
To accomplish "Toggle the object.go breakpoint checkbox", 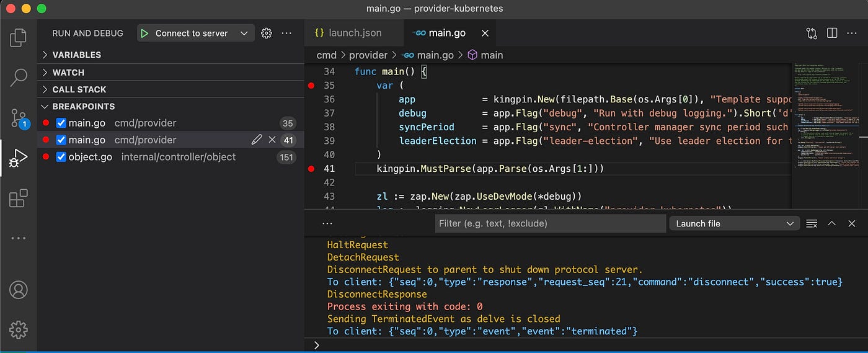I will [x=61, y=157].
